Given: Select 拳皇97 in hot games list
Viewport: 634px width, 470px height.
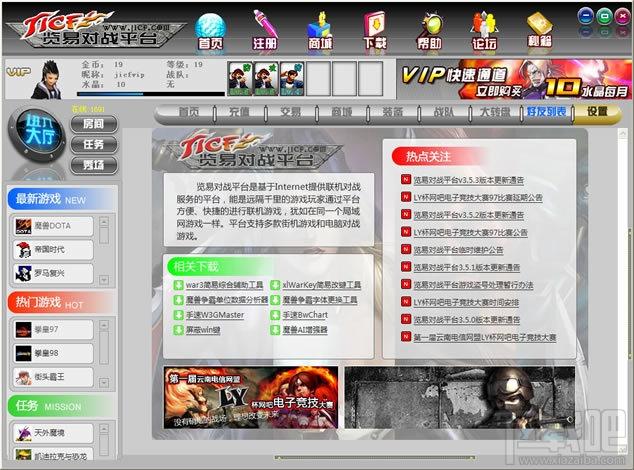Looking at the screenshot, I should 53,330.
